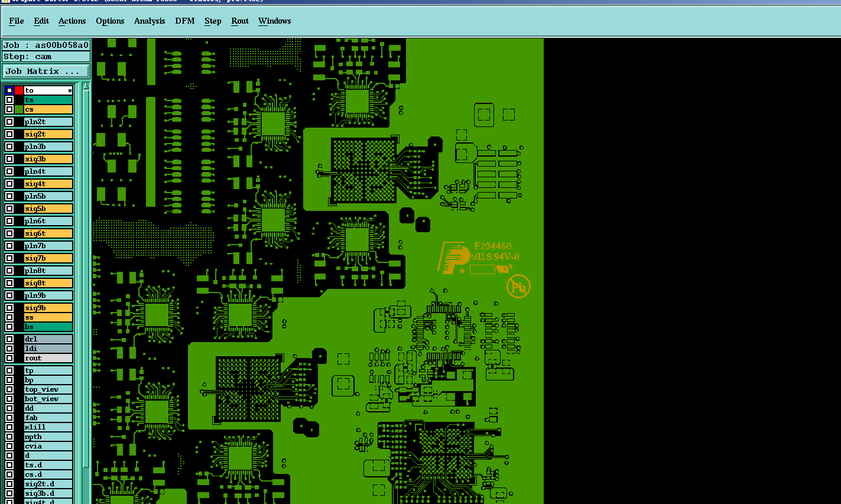Select the 'sig8t' layer name
This screenshot has height=504, width=841.
[x=48, y=283]
